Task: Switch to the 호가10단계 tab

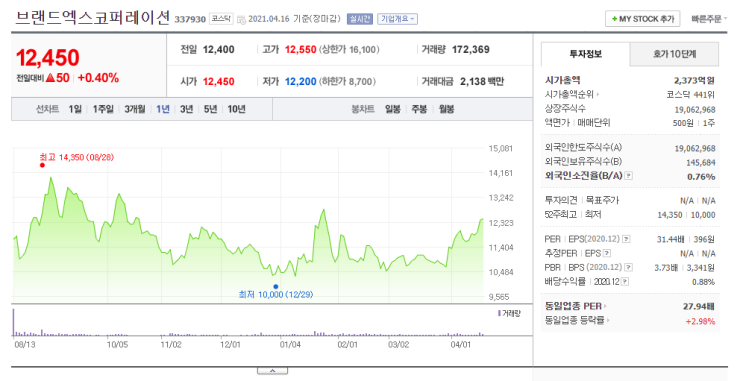Action: [x=674, y=54]
